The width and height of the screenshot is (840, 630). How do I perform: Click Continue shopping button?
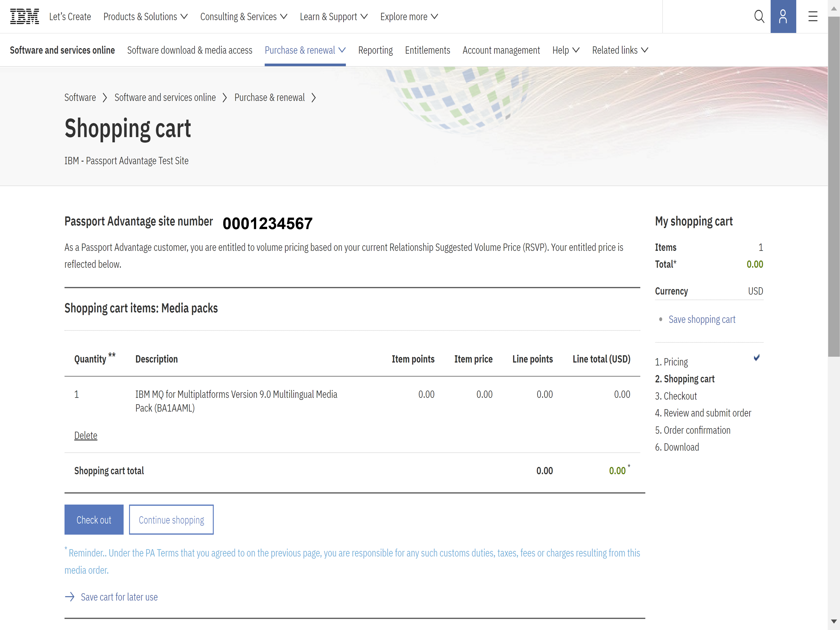coord(171,520)
